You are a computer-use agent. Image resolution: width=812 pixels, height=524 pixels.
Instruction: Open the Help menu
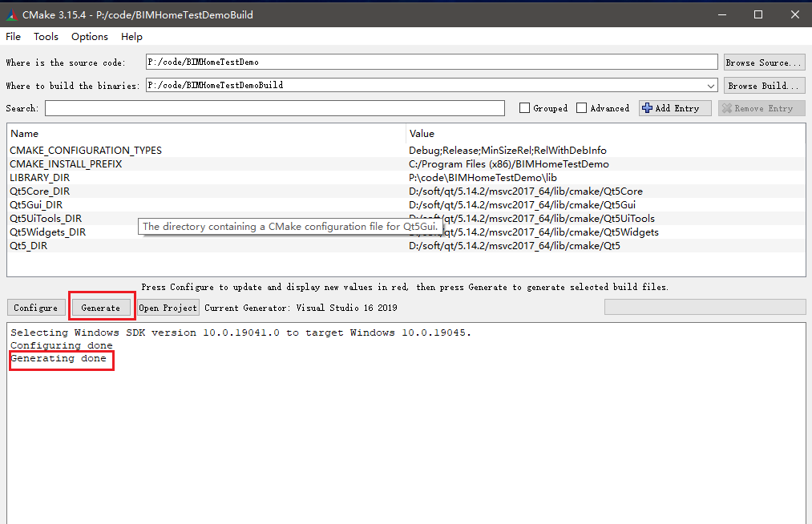pyautogui.click(x=131, y=37)
